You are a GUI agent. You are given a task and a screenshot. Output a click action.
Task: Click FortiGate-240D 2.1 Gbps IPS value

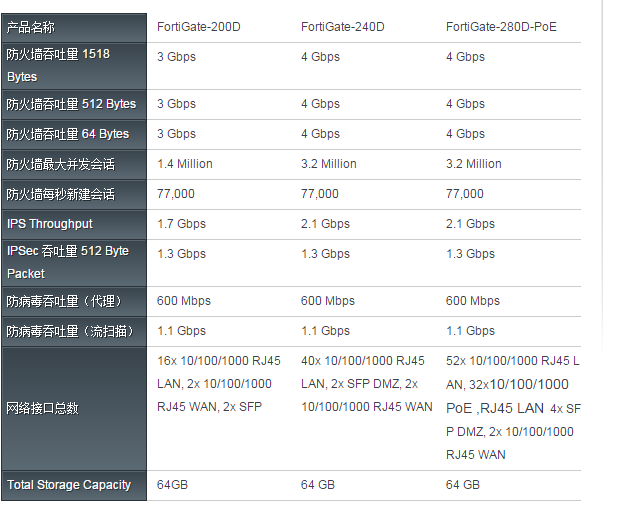(x=326, y=224)
